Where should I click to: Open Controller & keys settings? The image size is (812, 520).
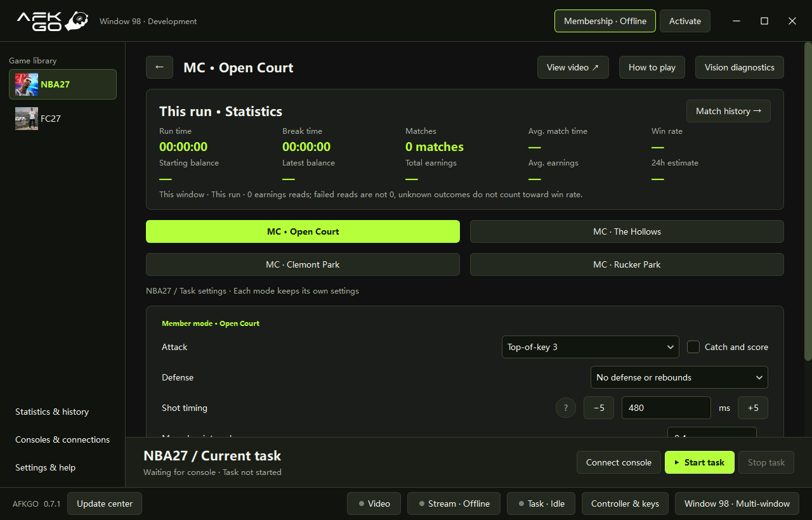[625, 504]
